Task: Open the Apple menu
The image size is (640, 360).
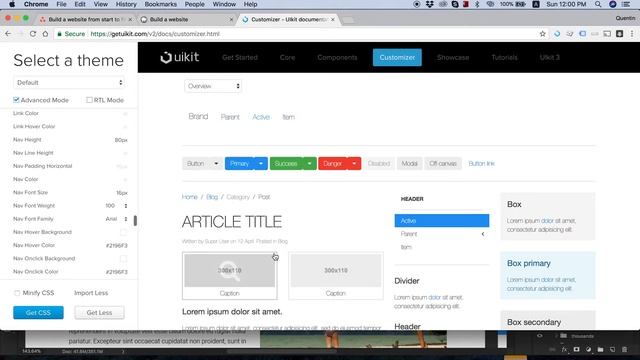Action: point(12,4)
